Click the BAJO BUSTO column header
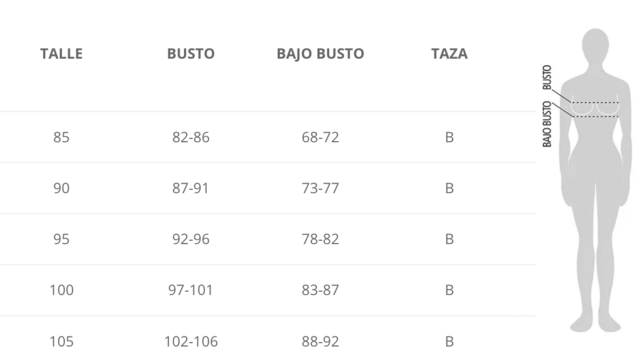This screenshot has height=362, width=640. pos(320,54)
